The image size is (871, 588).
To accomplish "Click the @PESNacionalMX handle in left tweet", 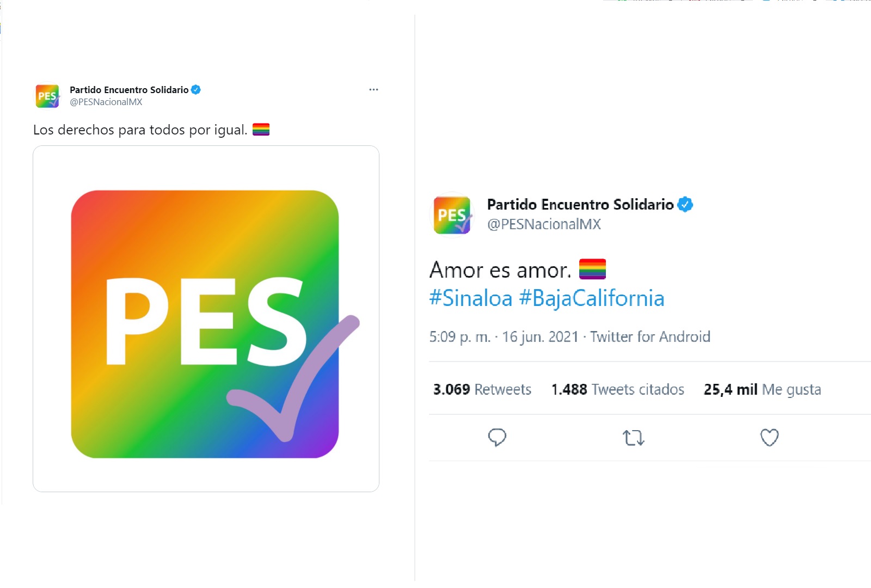I will coord(106,102).
